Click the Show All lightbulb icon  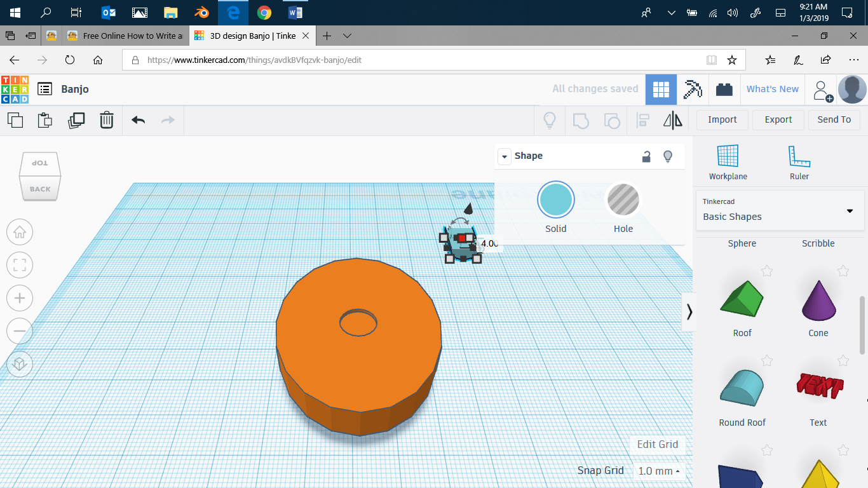tap(550, 119)
